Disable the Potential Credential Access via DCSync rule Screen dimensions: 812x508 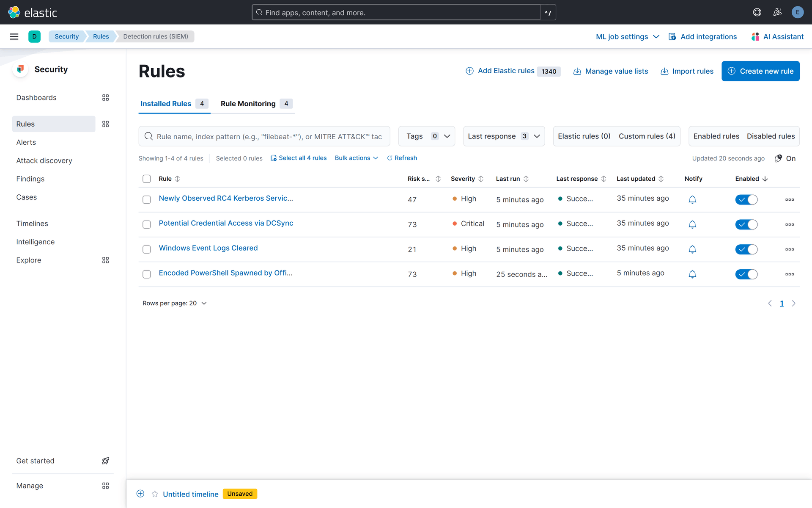coord(746,224)
